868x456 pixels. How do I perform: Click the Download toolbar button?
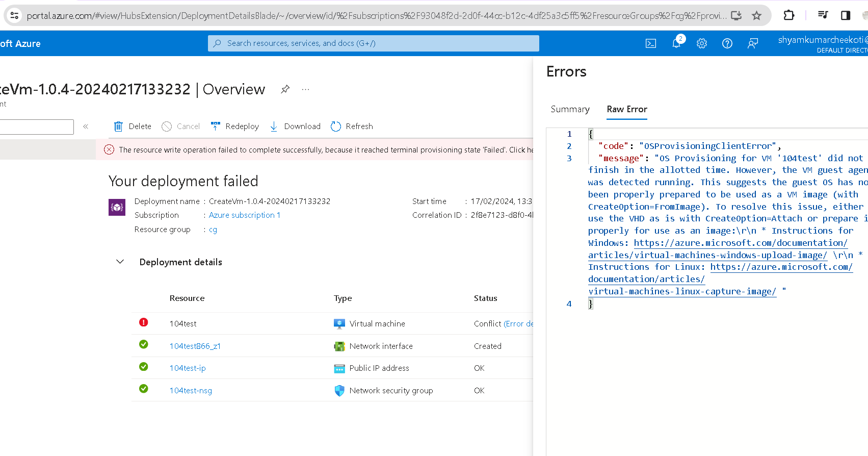[295, 126]
